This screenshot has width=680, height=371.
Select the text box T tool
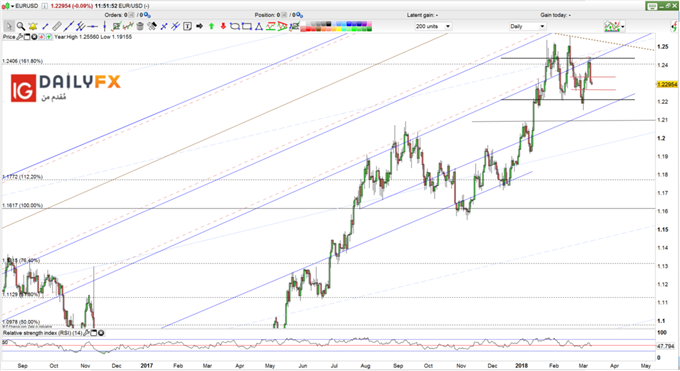[x=187, y=26]
